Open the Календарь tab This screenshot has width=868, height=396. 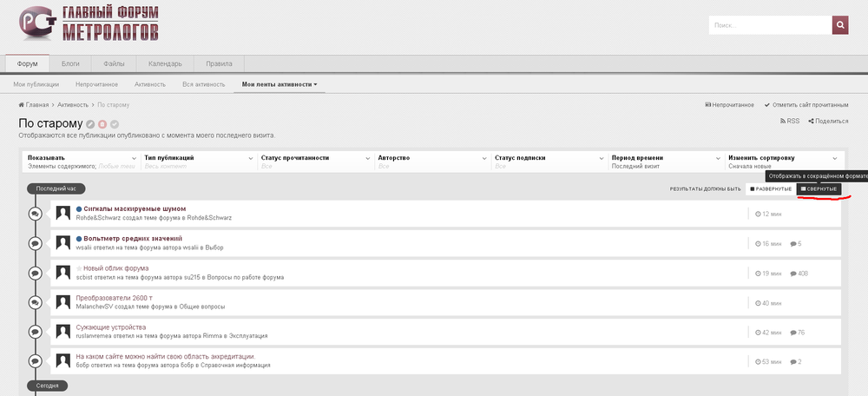(x=165, y=64)
